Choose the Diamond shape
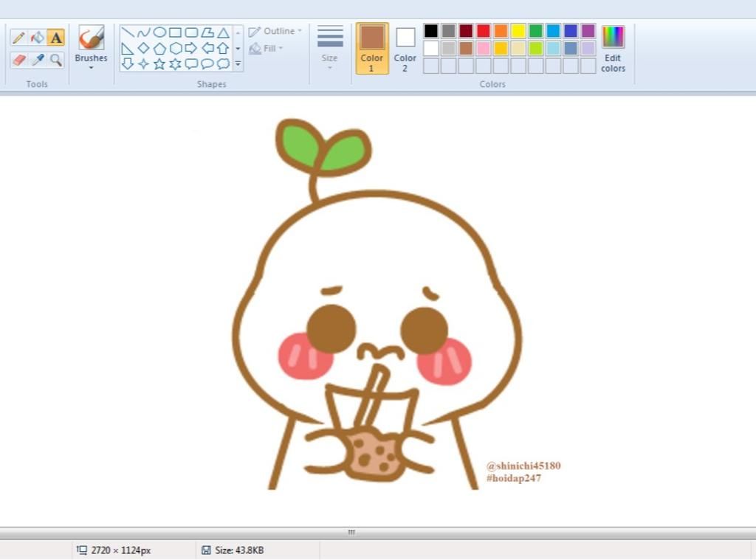Viewport: 756px width, 560px height. 144,48
